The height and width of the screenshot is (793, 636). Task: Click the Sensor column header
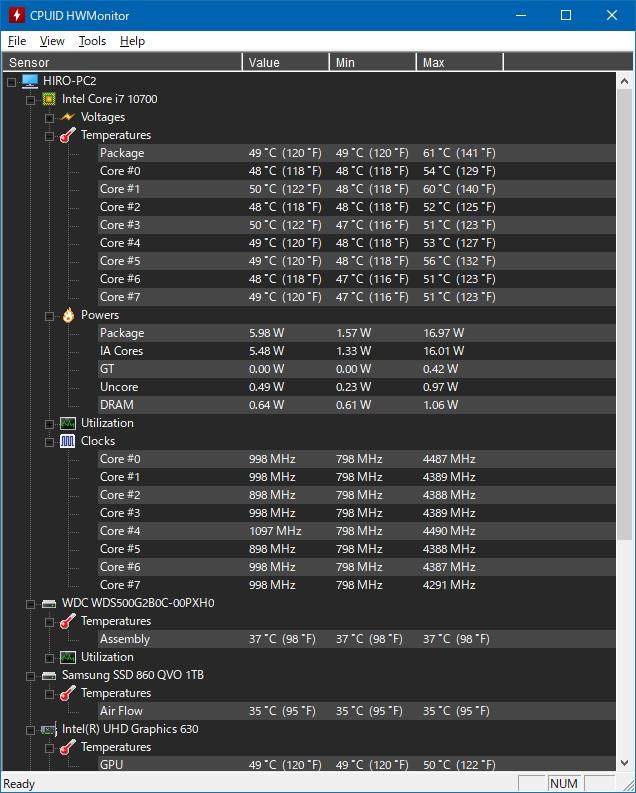pos(122,62)
